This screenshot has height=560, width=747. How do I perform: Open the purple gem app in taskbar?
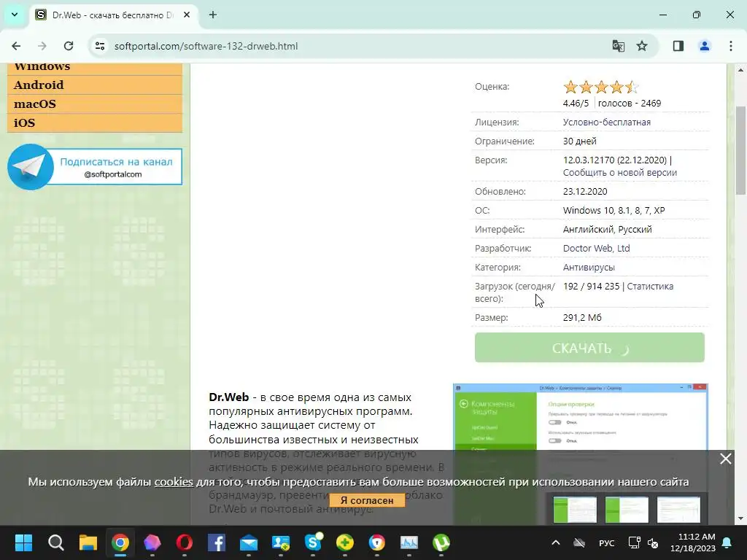click(152, 542)
